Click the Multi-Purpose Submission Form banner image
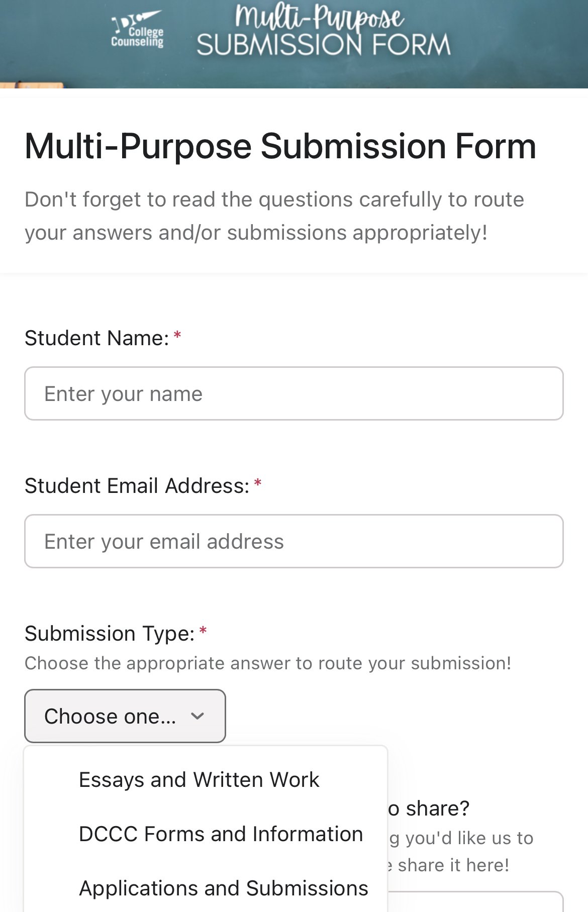The image size is (588, 912). [x=294, y=44]
